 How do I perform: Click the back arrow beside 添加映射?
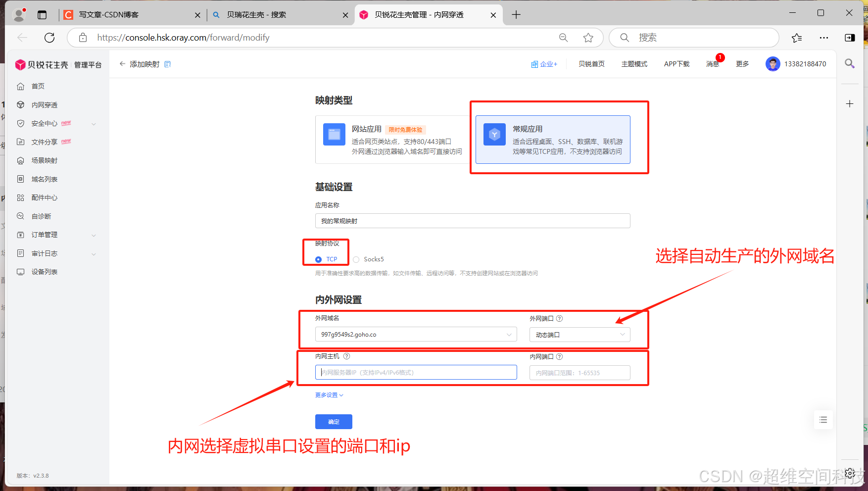(x=122, y=64)
